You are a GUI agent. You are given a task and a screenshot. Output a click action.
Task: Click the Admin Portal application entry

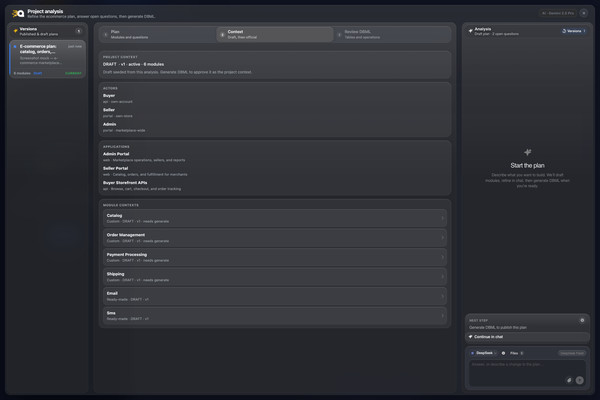(144, 157)
